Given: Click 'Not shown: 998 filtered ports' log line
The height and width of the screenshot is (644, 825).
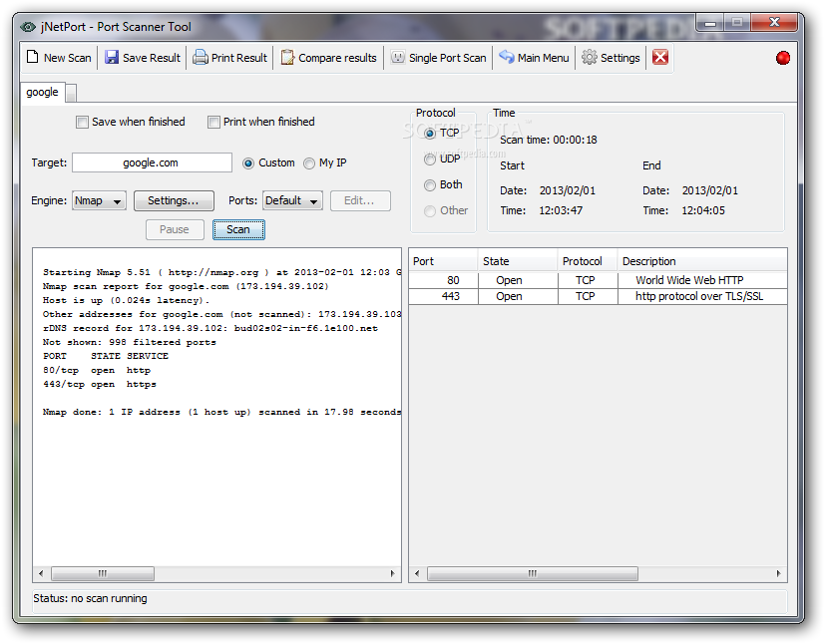Looking at the screenshot, I should [130, 342].
